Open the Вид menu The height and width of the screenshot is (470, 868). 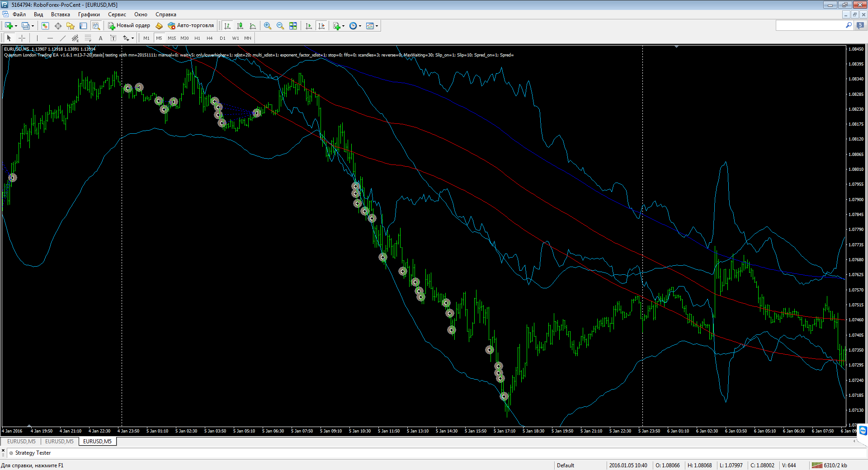tap(38, 14)
